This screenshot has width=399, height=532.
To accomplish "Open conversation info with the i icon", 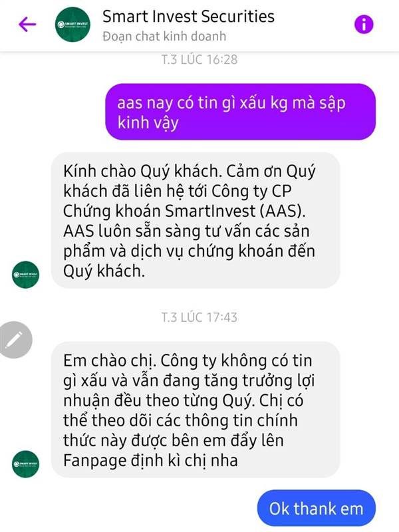I will tap(364, 25).
